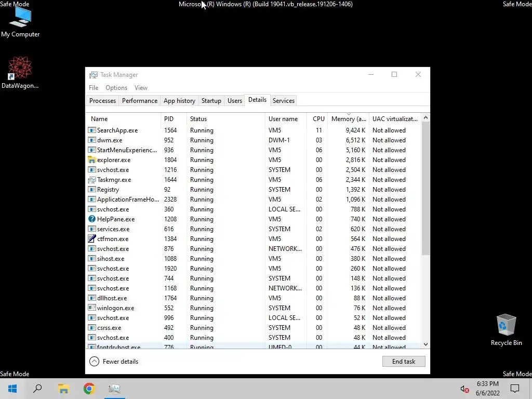Switch to the App history tab
Viewport: 532px width, 399px height.
click(x=179, y=101)
